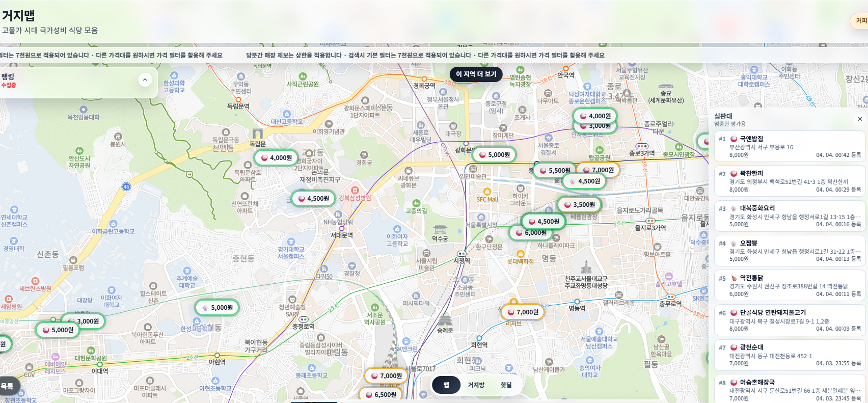
Task: Click the 4,000원 marker near 독립문
Action: pos(276,158)
